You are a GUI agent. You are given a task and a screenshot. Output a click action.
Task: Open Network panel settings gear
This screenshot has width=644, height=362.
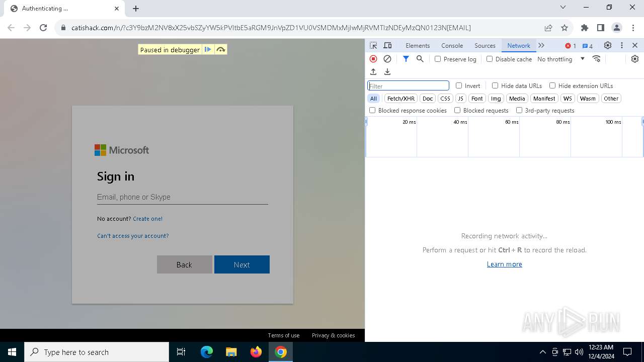click(635, 59)
